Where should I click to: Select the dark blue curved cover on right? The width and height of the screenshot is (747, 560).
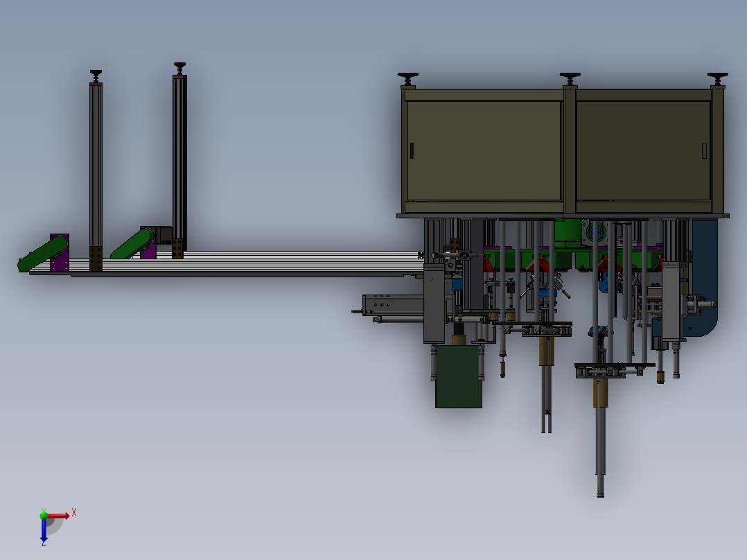pyautogui.click(x=705, y=279)
